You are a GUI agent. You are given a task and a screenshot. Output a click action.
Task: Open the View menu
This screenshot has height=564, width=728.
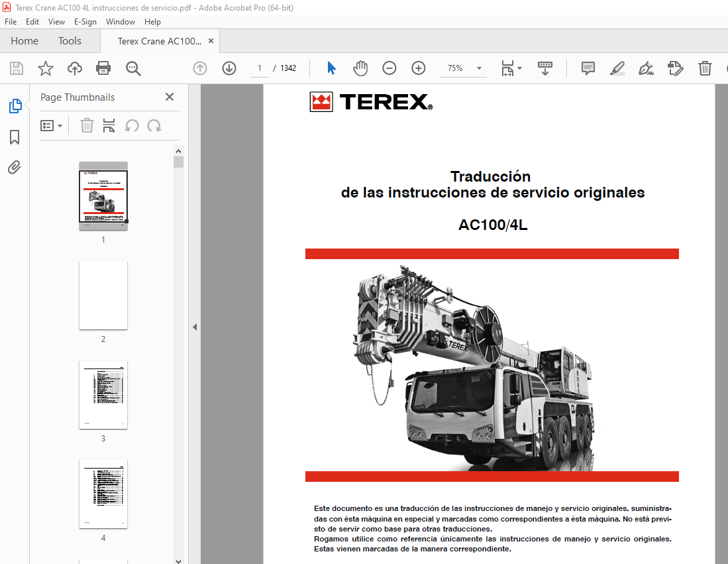pyautogui.click(x=56, y=22)
